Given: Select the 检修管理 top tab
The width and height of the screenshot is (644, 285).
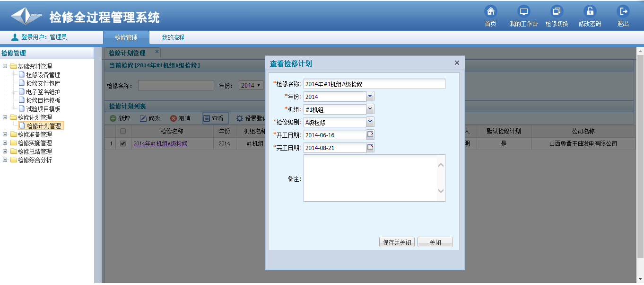Looking at the screenshot, I should 126,37.
